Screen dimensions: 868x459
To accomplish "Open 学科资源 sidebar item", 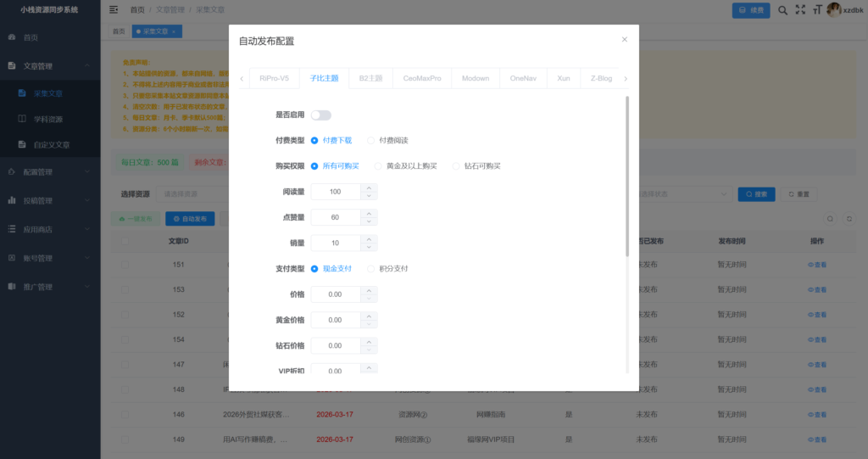I will [50, 119].
